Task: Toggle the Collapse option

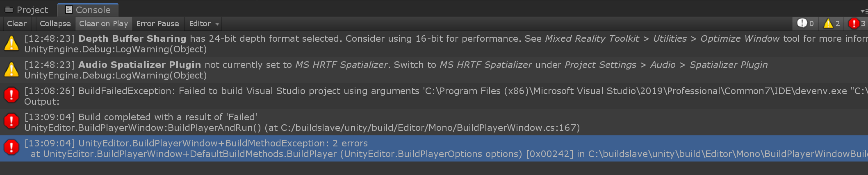Action: [x=55, y=24]
